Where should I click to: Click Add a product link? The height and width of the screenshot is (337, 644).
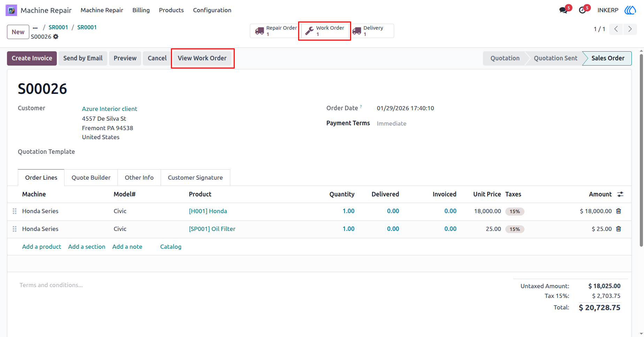click(41, 247)
